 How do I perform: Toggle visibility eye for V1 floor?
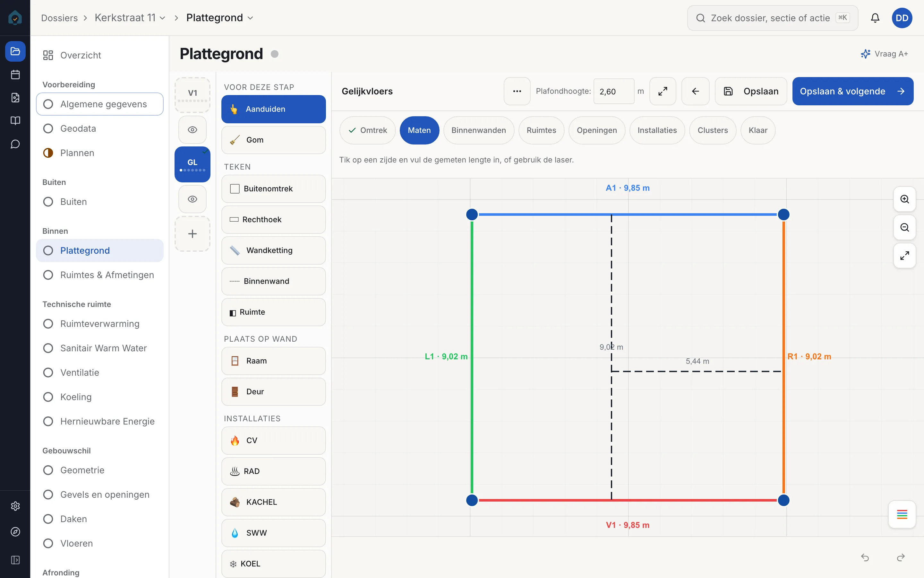(x=193, y=130)
